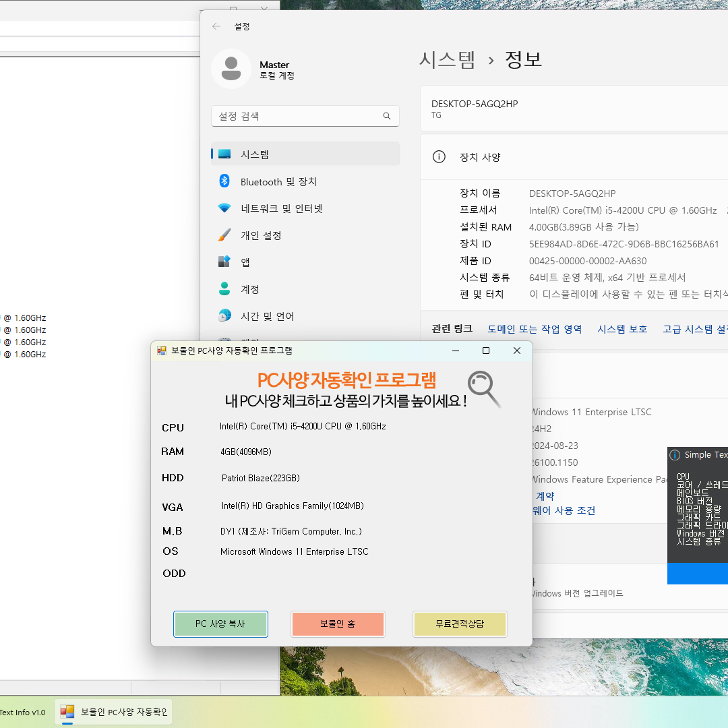The height and width of the screenshot is (728, 728).
Task: Click the 메인보드 line in Simple Text window
Action: click(693, 493)
